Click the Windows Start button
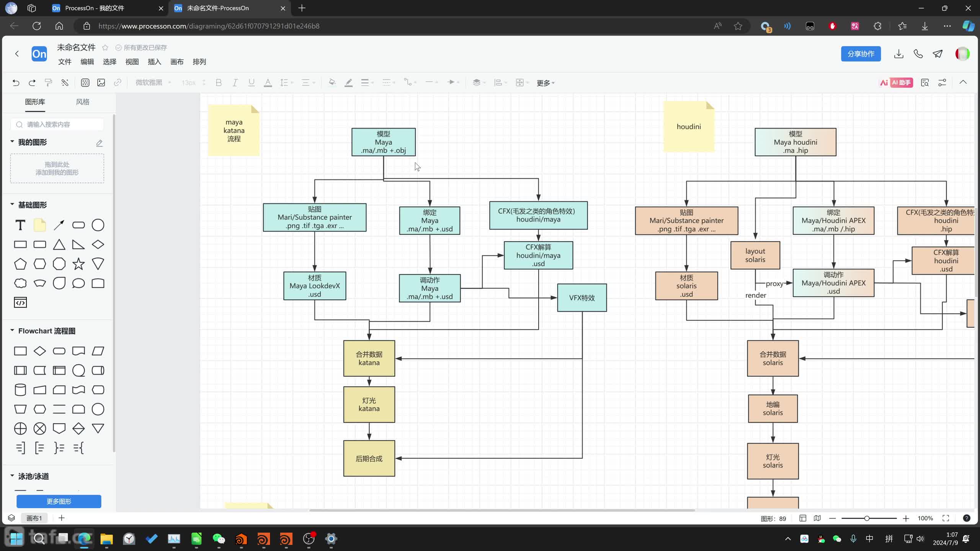 pos(16,539)
